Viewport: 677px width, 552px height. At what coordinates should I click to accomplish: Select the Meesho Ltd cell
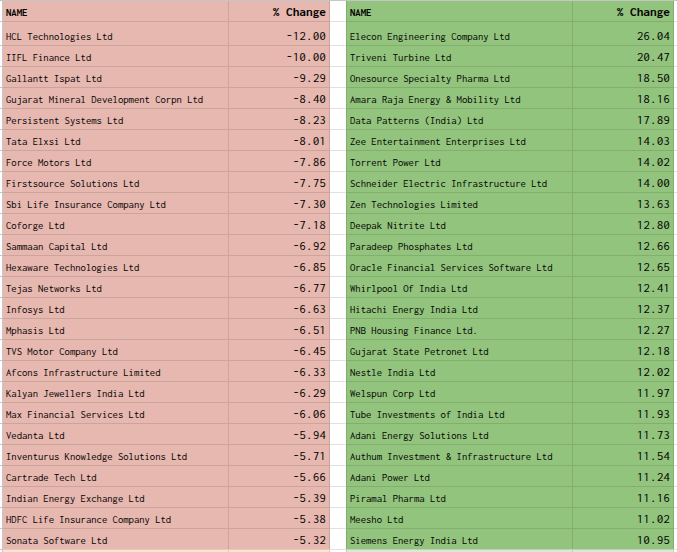pyautogui.click(x=459, y=520)
